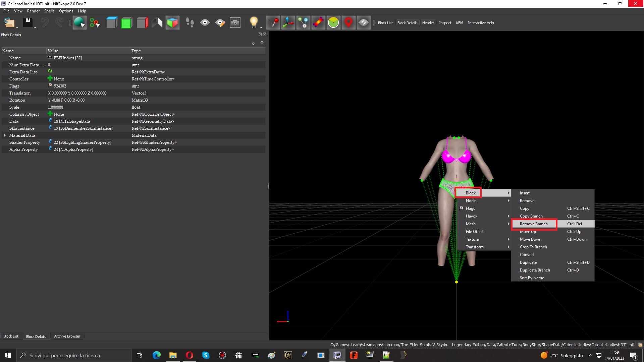This screenshot has width=644, height=362.
Task: Toggle Show Constraints green circle icon
Action: pos(333,23)
